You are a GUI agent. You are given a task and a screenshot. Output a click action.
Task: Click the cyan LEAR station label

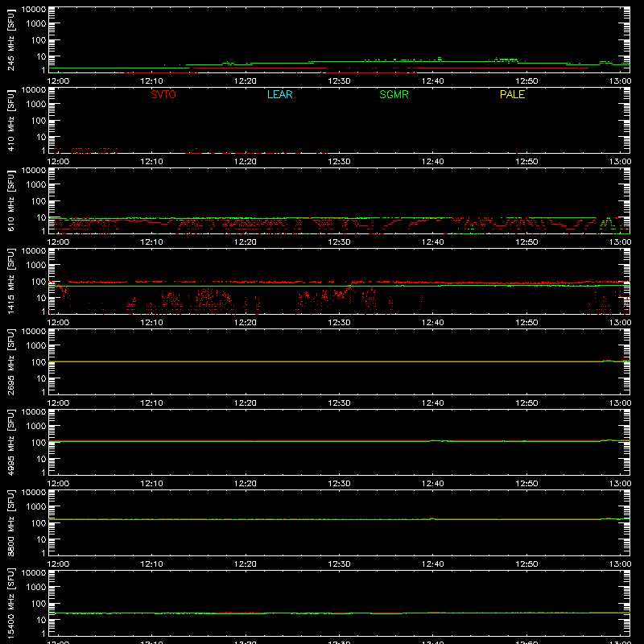[279, 94]
